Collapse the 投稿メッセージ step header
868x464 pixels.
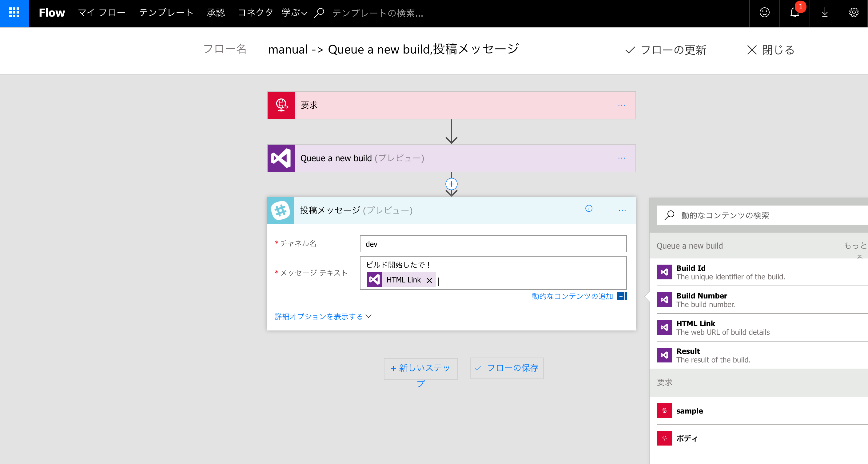[x=452, y=210]
